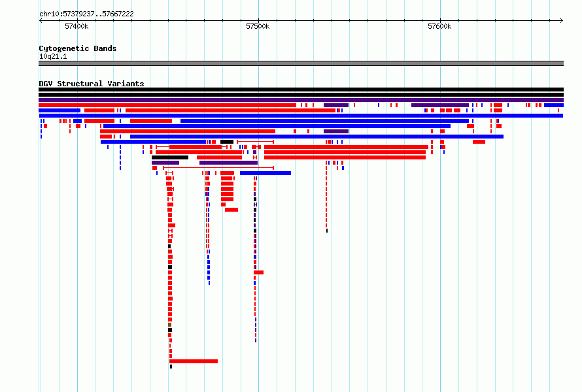Viewport: 582px width, 392px height.
Task: Click the left arrowhead of the ruler
Action: point(41,20)
